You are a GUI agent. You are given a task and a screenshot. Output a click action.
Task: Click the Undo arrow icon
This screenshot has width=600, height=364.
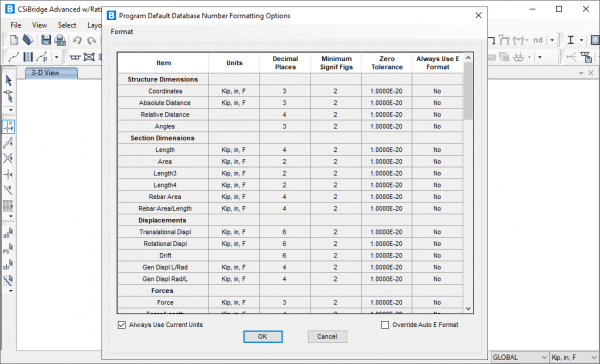(77, 40)
